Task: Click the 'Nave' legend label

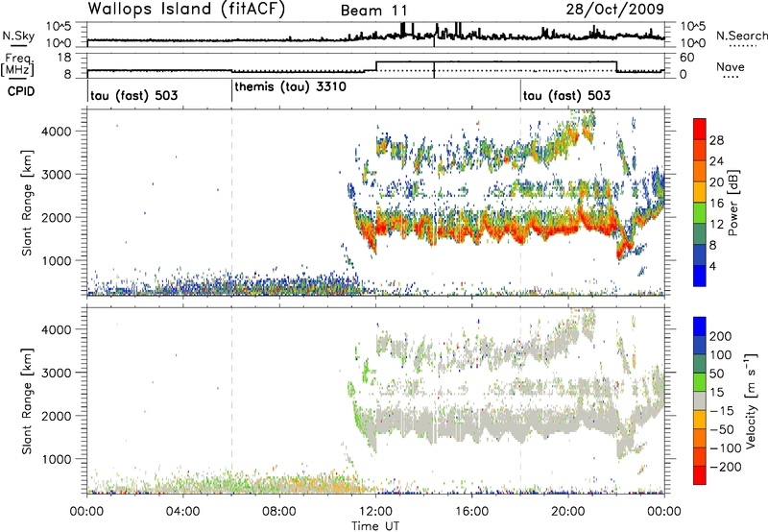Action: (x=731, y=66)
